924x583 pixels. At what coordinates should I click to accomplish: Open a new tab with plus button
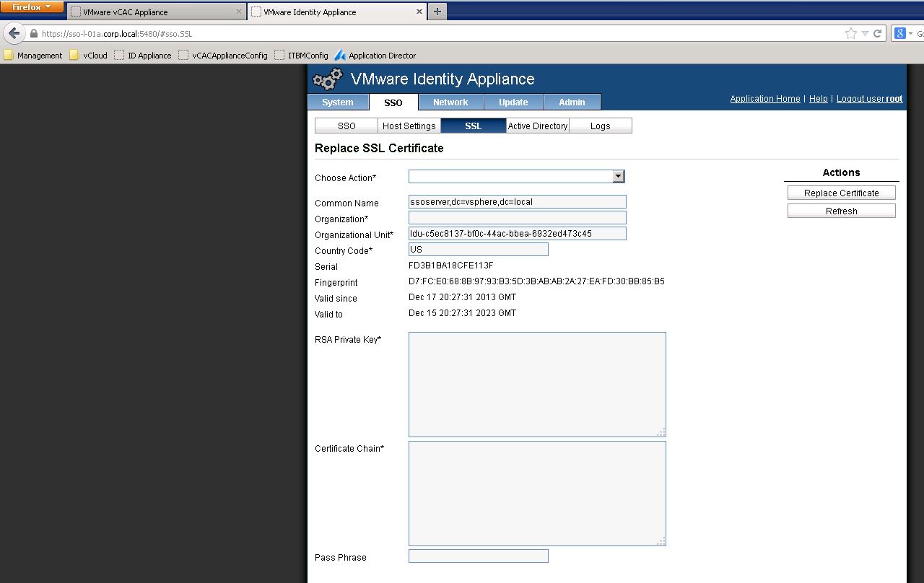point(437,12)
